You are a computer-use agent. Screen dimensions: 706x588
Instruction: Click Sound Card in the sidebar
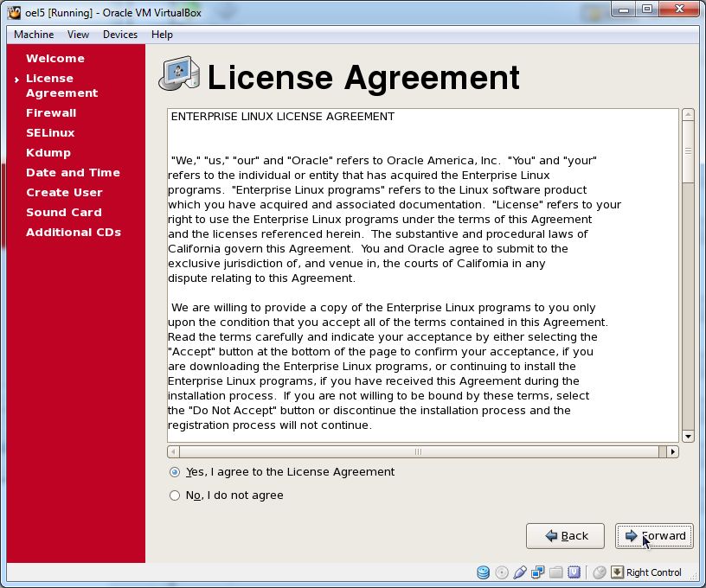[64, 213]
